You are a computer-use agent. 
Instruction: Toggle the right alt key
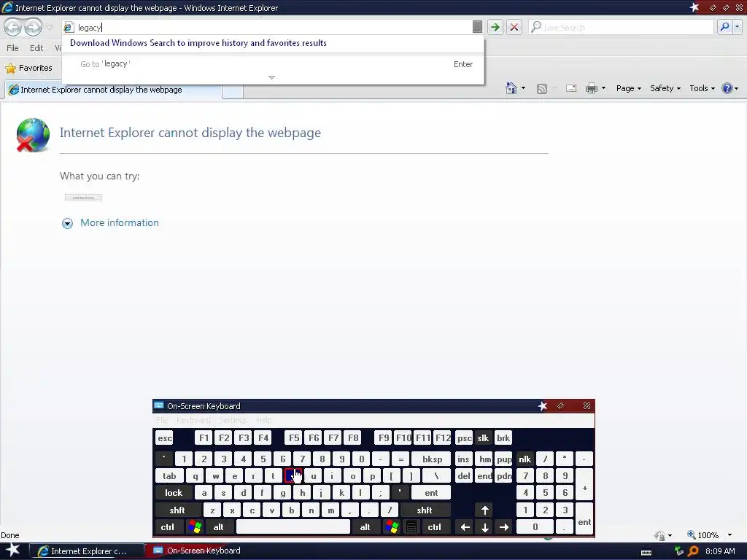365,526
